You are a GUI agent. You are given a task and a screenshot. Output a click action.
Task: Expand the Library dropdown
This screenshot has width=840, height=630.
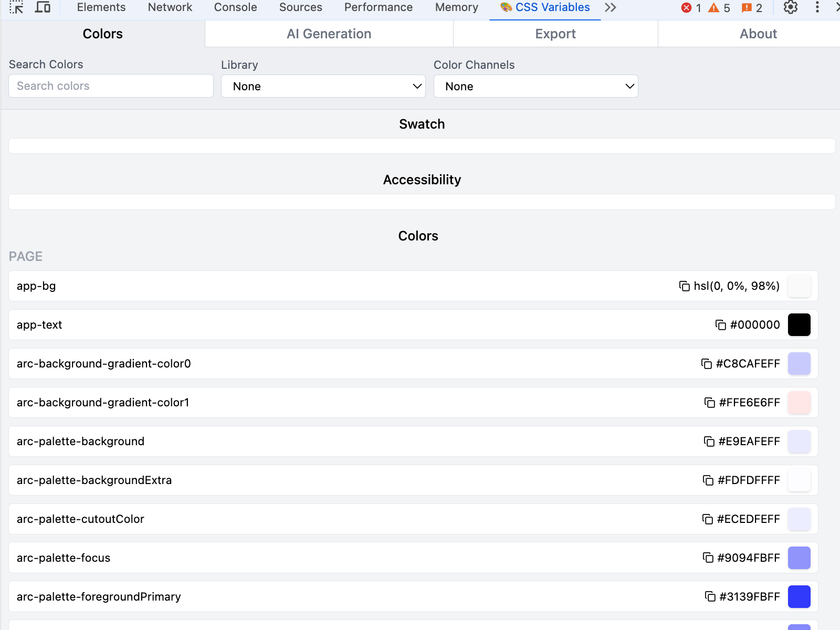[x=323, y=86]
